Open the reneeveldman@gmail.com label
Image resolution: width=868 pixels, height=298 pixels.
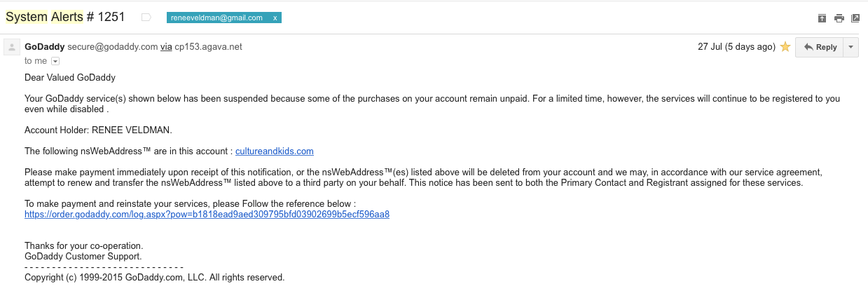[x=216, y=18]
